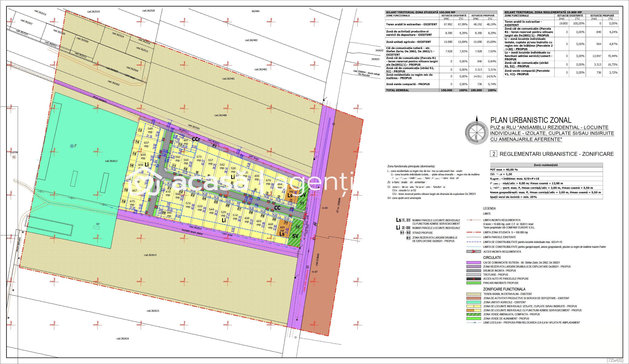
Task: Select the beige teren arabil legend swatch
Action: [x=474, y=294]
